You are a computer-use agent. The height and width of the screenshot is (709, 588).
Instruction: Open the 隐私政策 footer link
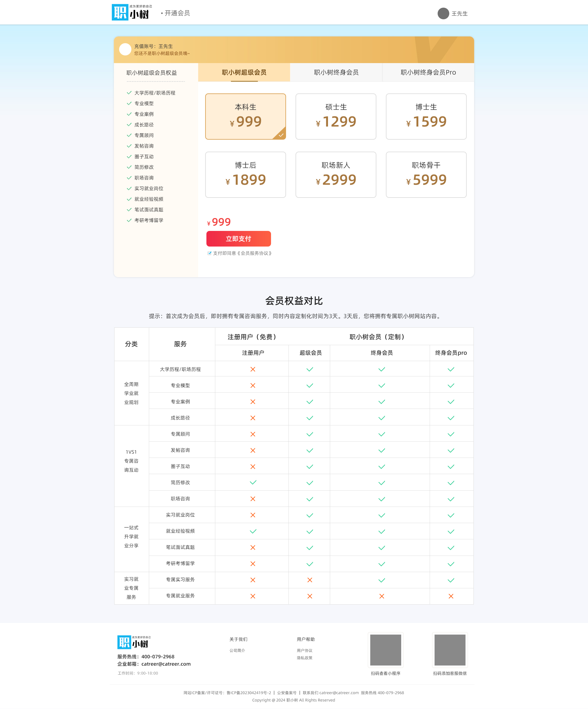click(x=305, y=658)
